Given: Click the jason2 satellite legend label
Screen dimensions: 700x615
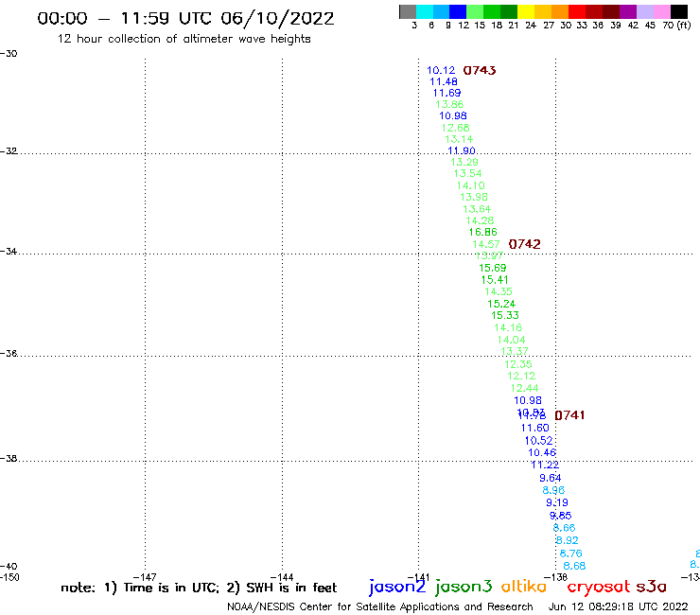Looking at the screenshot, I should click(x=397, y=588).
